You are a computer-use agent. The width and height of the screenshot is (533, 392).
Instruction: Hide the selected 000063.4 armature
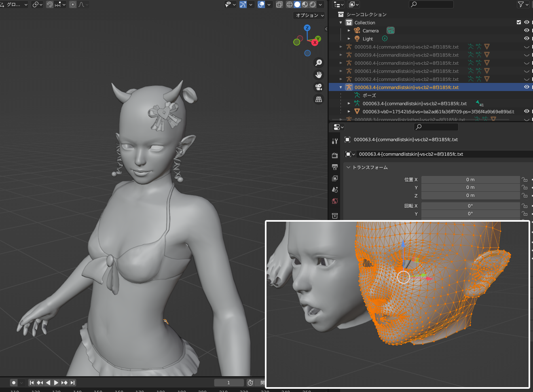(x=527, y=87)
